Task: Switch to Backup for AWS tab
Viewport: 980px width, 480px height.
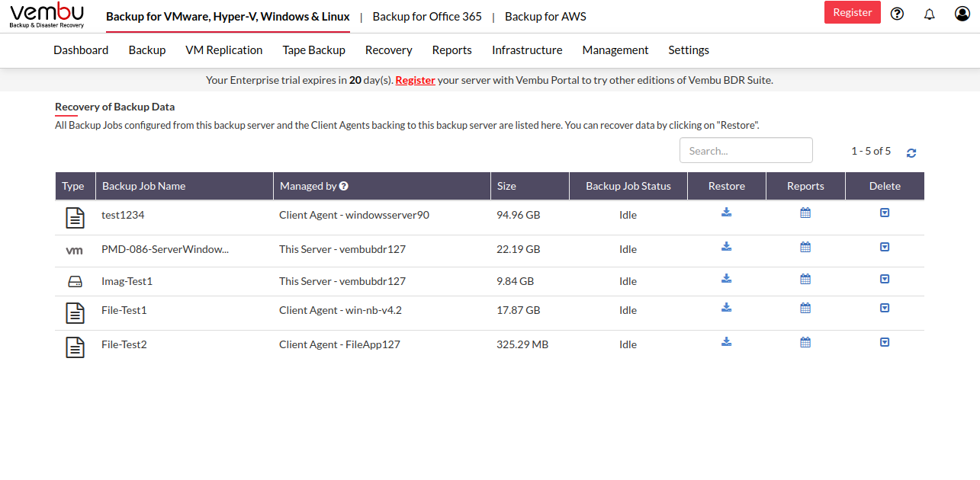Action: click(545, 16)
